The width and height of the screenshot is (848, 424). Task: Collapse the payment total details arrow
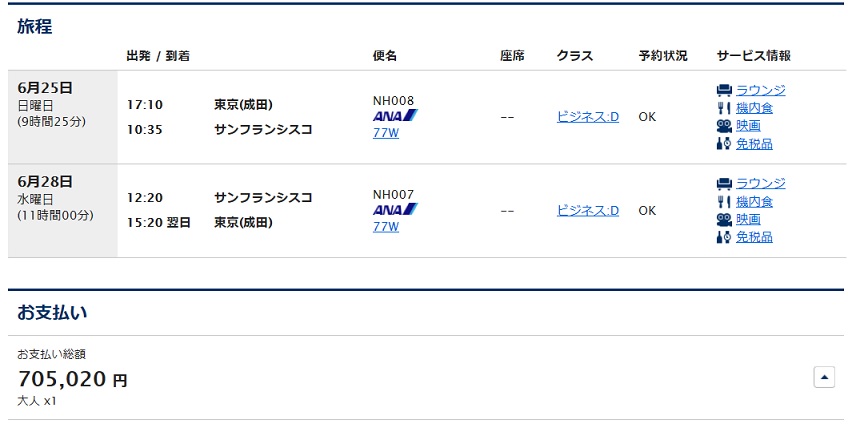tap(824, 377)
